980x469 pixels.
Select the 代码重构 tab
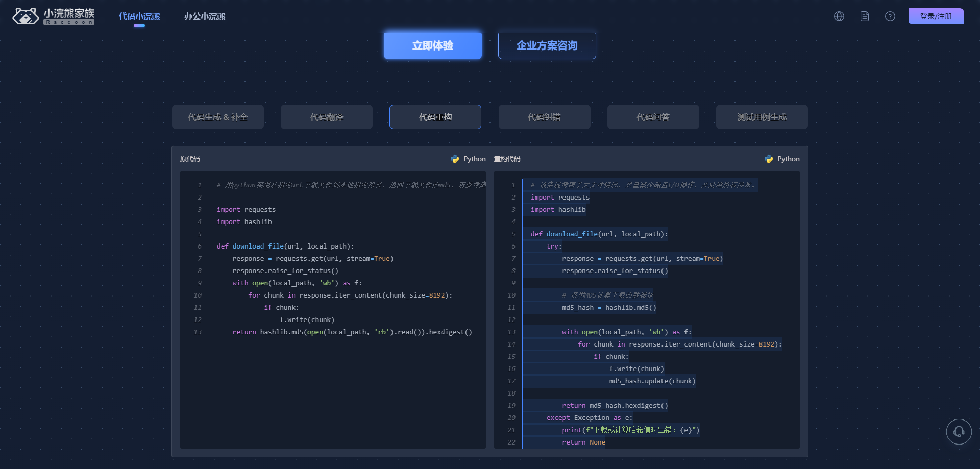pos(435,117)
